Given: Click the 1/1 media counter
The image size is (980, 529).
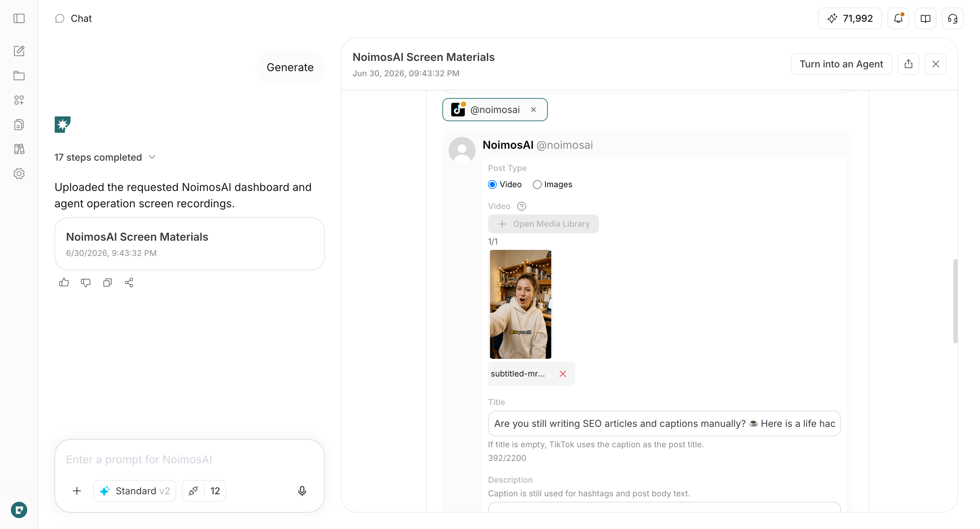Looking at the screenshot, I should [493, 241].
